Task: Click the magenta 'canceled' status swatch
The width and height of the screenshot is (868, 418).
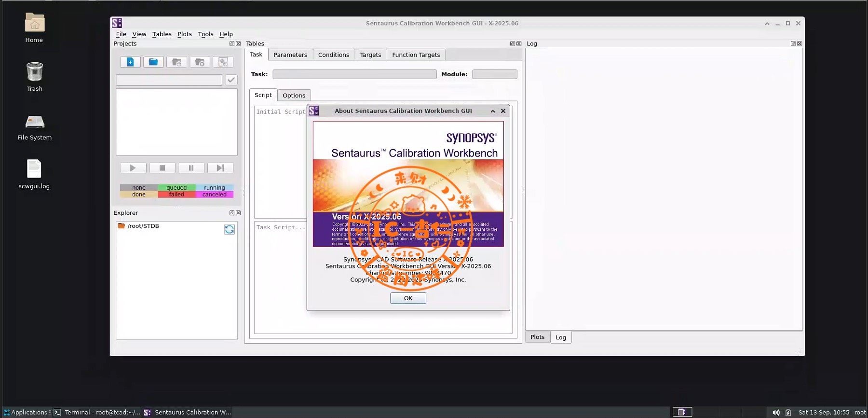Action: pyautogui.click(x=215, y=195)
